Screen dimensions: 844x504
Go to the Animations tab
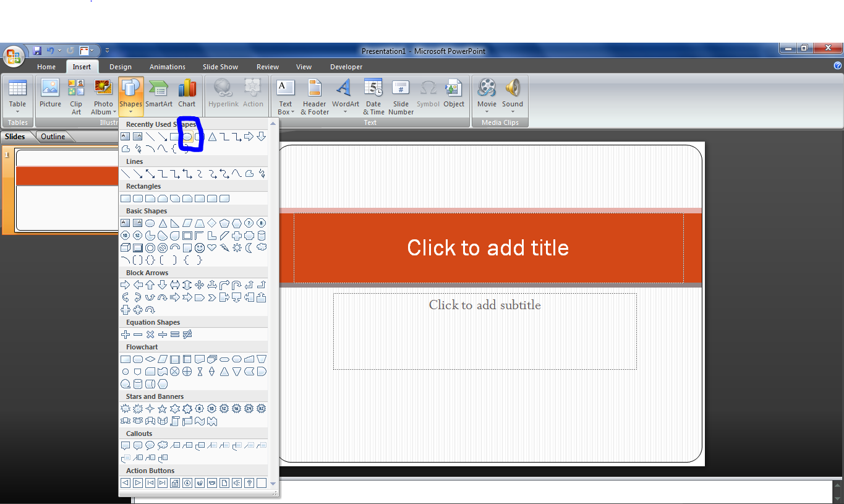pos(168,67)
